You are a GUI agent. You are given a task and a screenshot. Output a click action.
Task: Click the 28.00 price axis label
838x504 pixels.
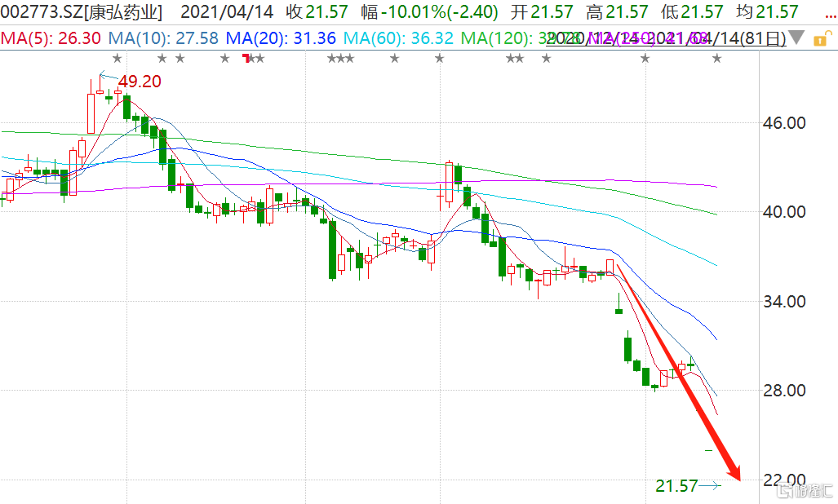(x=784, y=391)
